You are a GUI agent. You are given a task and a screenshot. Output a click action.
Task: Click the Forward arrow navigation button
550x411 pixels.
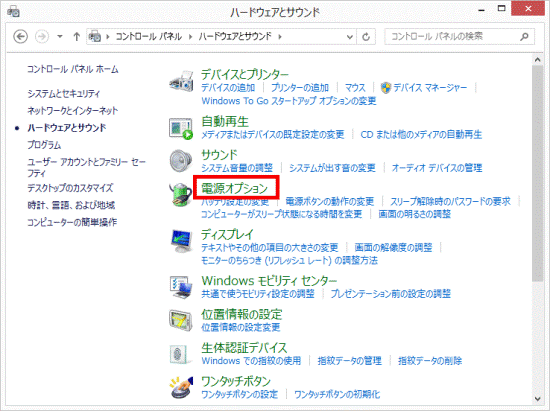(x=42, y=36)
